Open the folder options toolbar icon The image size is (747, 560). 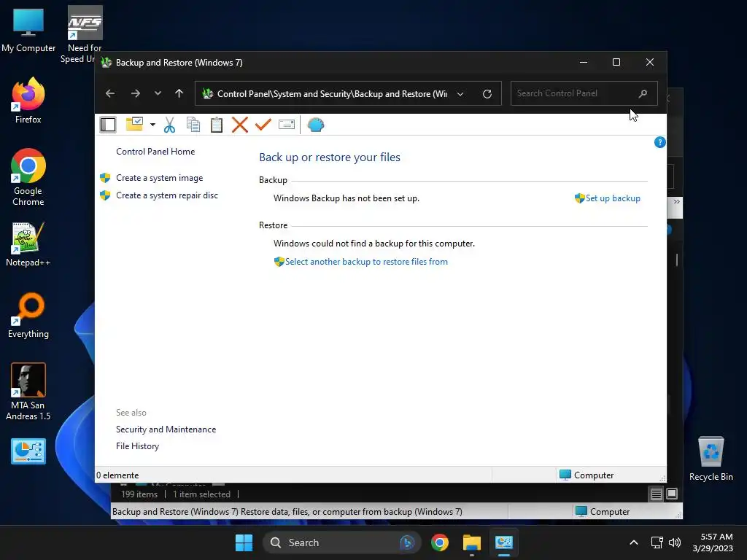tap(134, 124)
